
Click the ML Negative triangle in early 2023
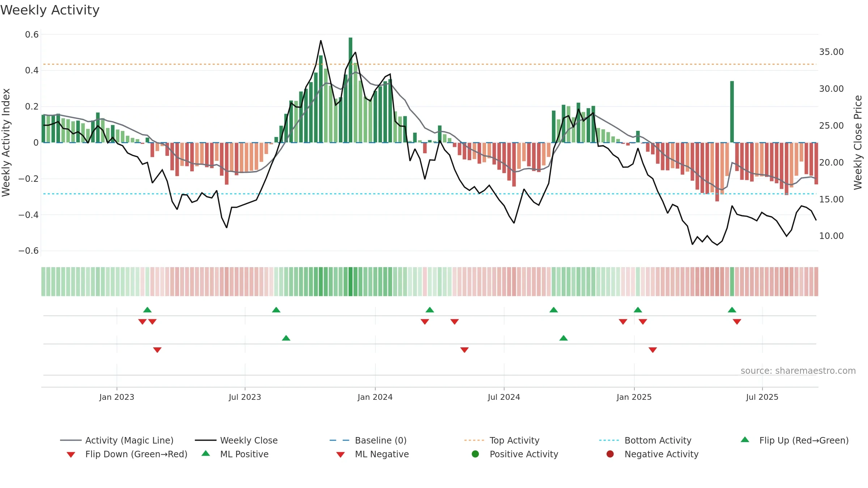(x=157, y=350)
